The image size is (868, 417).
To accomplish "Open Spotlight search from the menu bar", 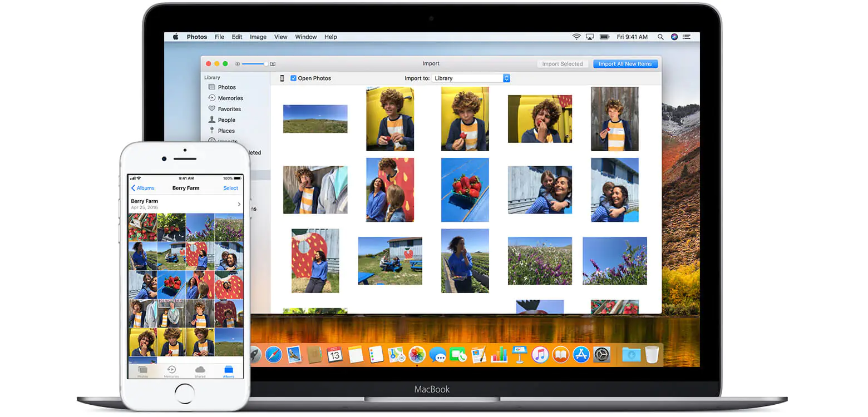I will tap(660, 37).
